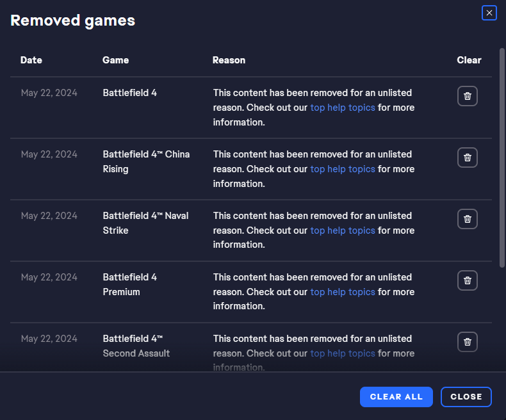
Task: Remove the Battlefield 4 Naval Strike row
Action: 468,219
